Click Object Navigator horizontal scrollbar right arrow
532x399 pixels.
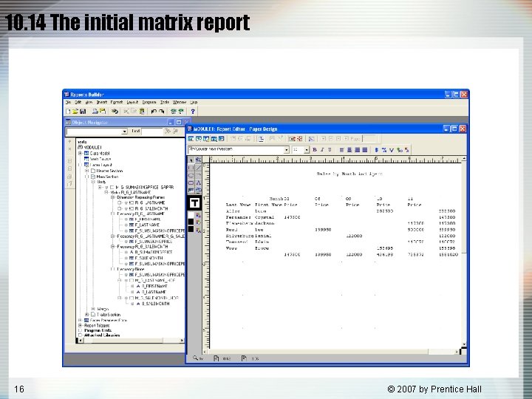point(182,341)
